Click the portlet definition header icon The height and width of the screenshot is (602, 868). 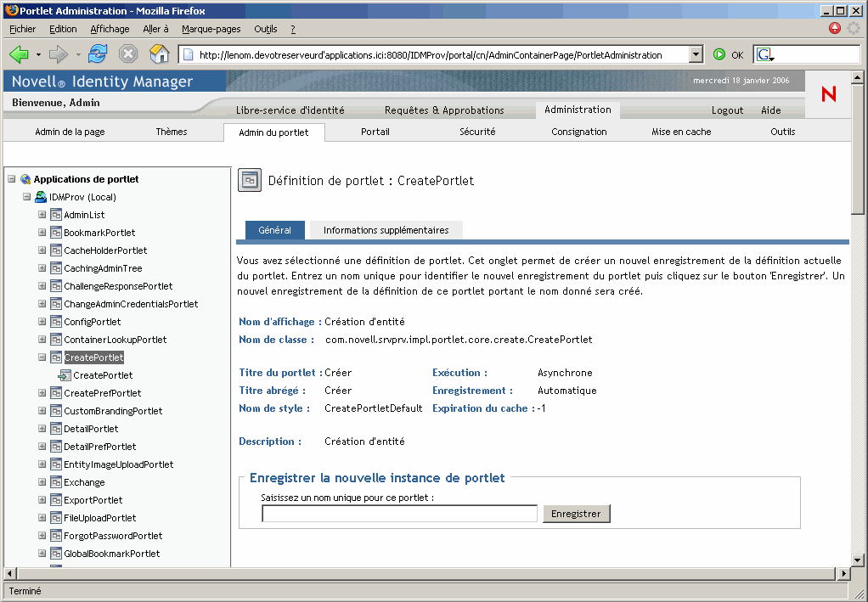(x=250, y=180)
